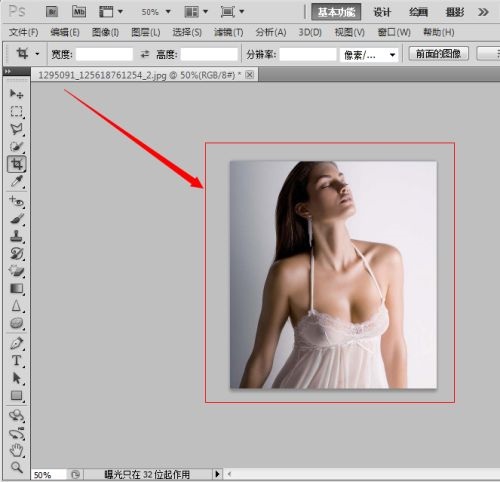Select the Crop tool in toolbox

pyautogui.click(x=16, y=164)
